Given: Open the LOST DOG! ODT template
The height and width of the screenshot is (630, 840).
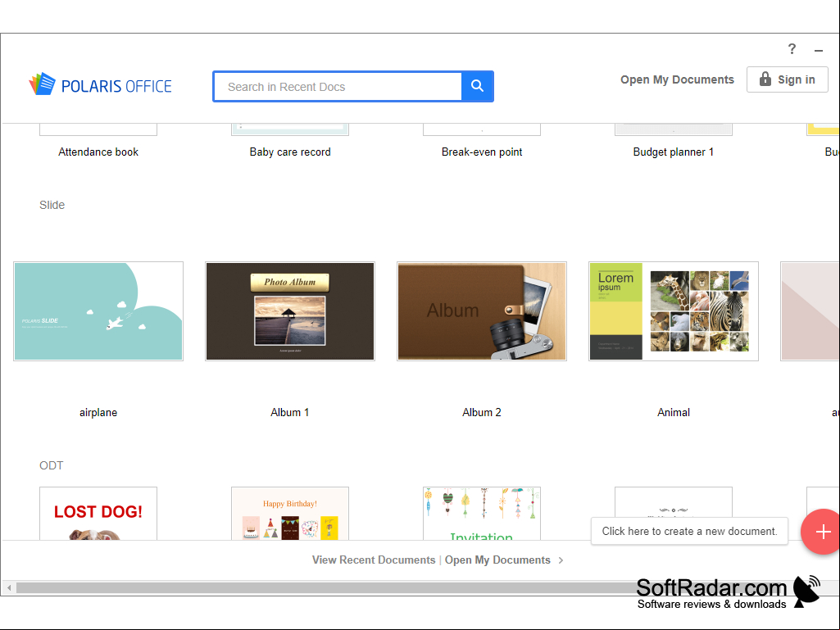Looking at the screenshot, I should point(98,513).
